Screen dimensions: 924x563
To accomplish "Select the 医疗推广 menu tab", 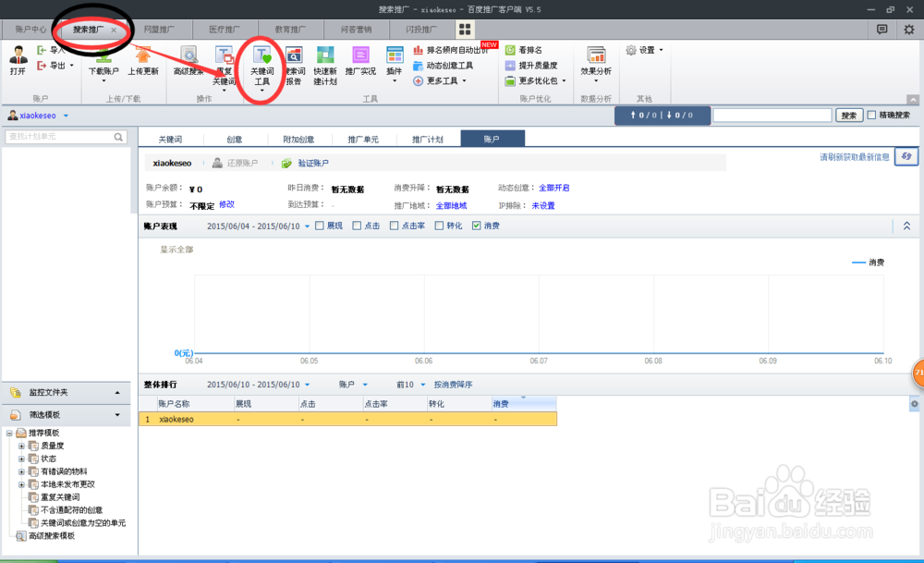I will click(x=225, y=29).
